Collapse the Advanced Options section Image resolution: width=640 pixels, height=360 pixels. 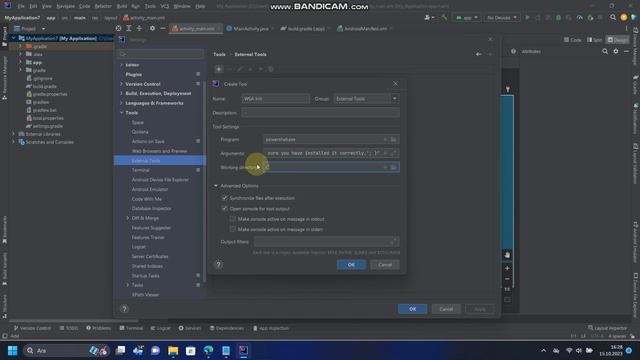pos(216,186)
